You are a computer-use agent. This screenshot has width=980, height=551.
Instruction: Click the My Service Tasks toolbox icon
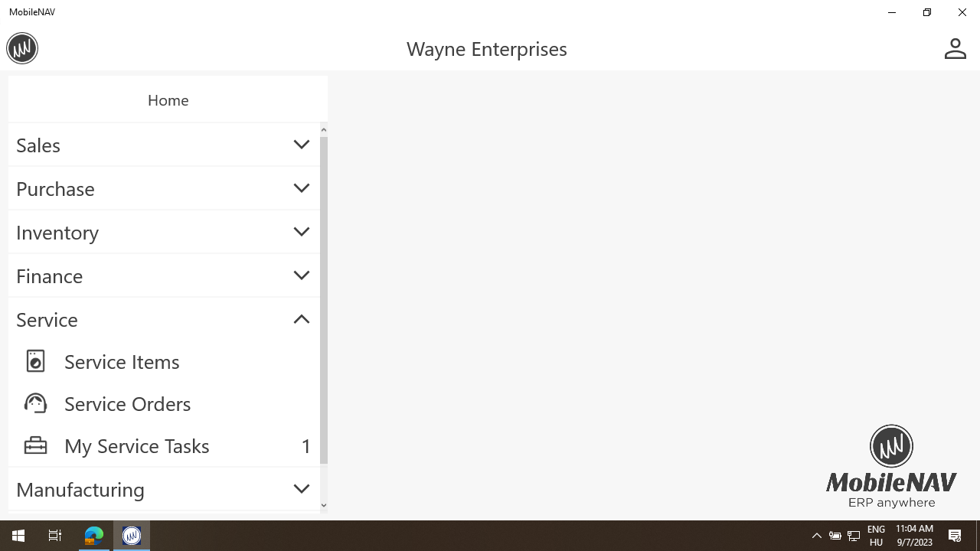tap(35, 445)
